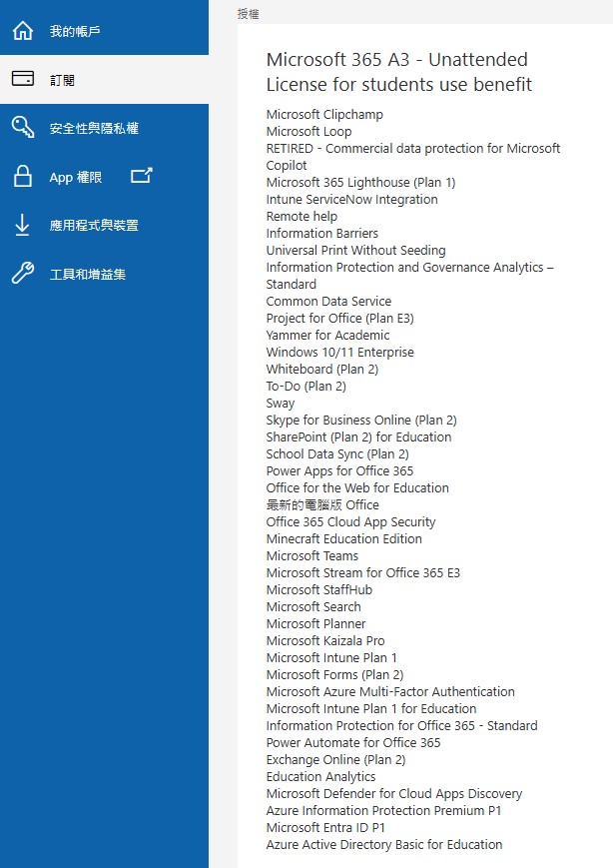613x868 pixels.
Task: Click Microsoft 365 Lighthouse (Plan 1)
Action: tap(360, 183)
